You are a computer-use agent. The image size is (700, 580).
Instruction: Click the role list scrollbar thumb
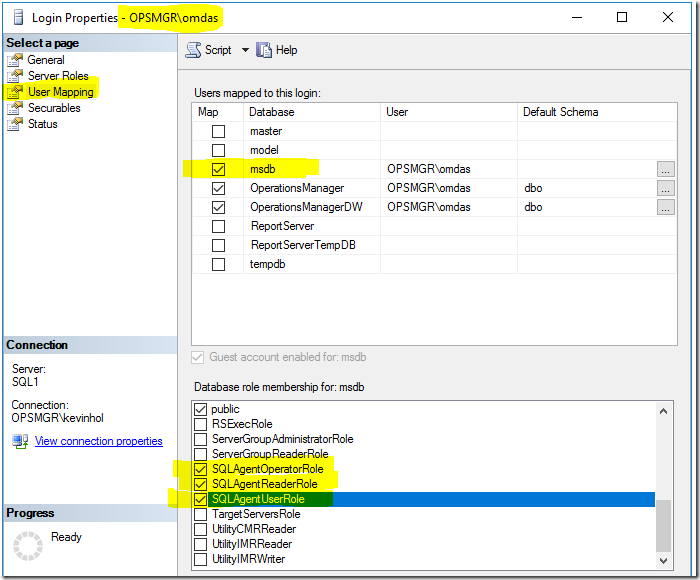click(663, 526)
